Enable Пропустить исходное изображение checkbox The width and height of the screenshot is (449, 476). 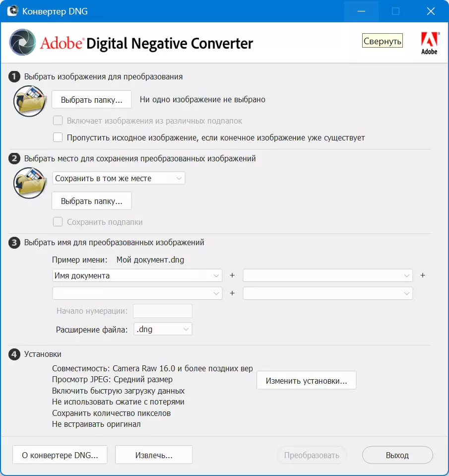pyautogui.click(x=58, y=137)
